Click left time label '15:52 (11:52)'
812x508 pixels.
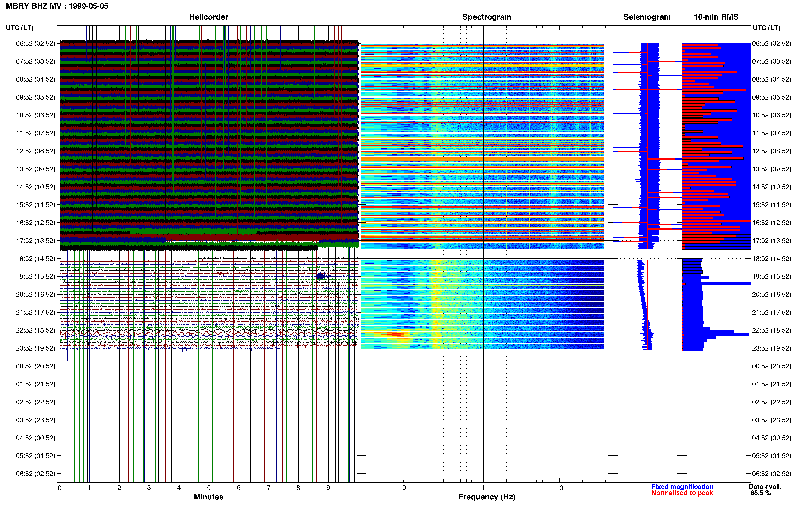[35, 205]
